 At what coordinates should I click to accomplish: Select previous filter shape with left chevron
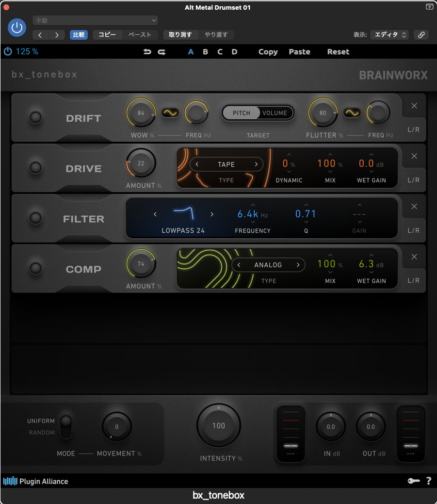coord(155,214)
